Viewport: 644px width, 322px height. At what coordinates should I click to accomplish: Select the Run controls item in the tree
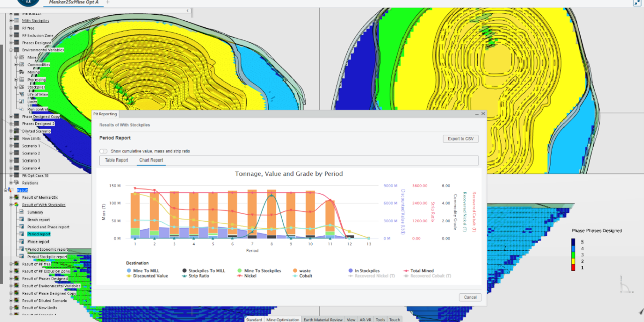[x=22, y=109]
